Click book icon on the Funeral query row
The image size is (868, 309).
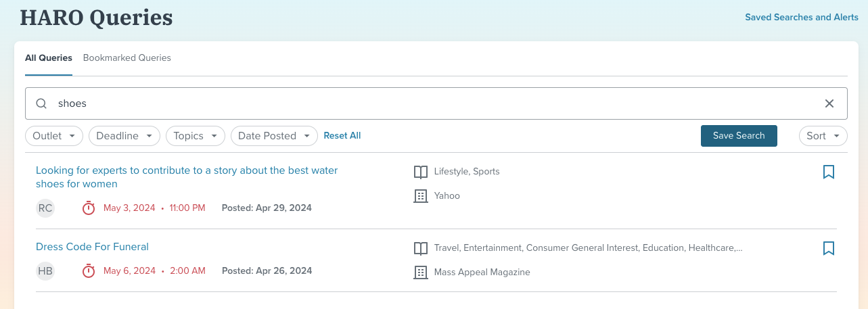tap(421, 248)
